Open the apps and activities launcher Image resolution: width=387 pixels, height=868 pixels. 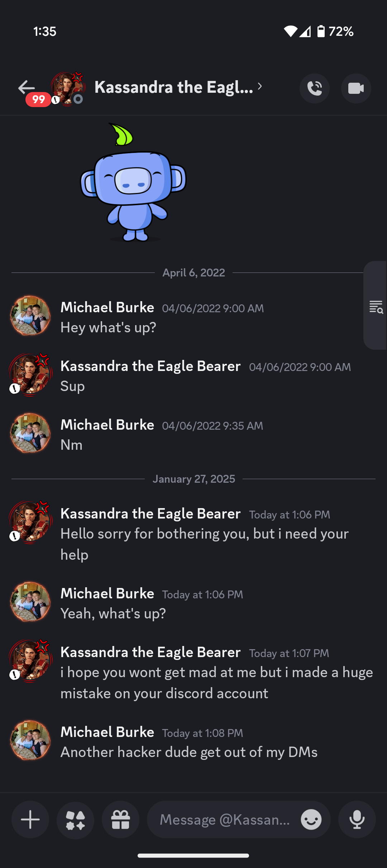[76, 820]
